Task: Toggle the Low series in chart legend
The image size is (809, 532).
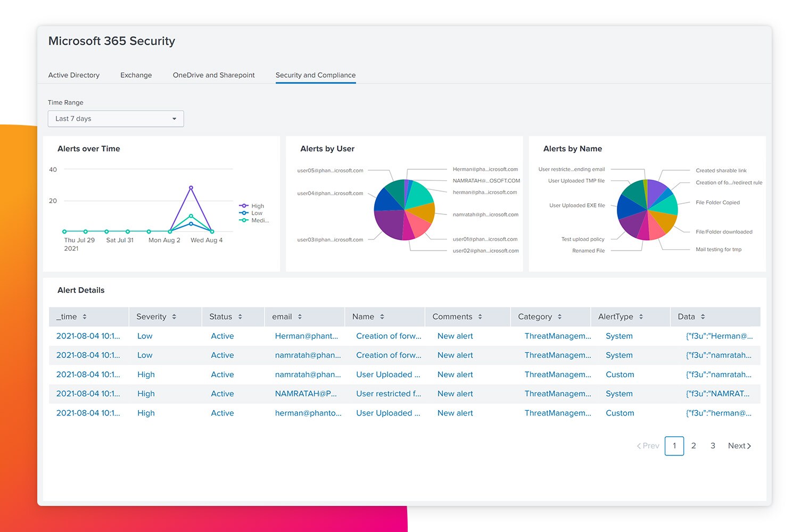Action: pos(251,213)
